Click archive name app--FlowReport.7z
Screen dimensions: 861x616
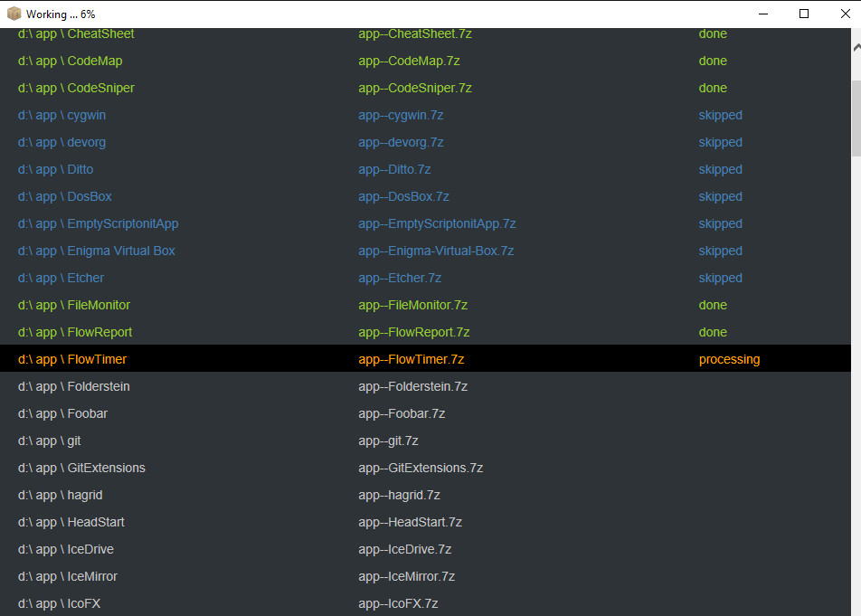pos(414,333)
